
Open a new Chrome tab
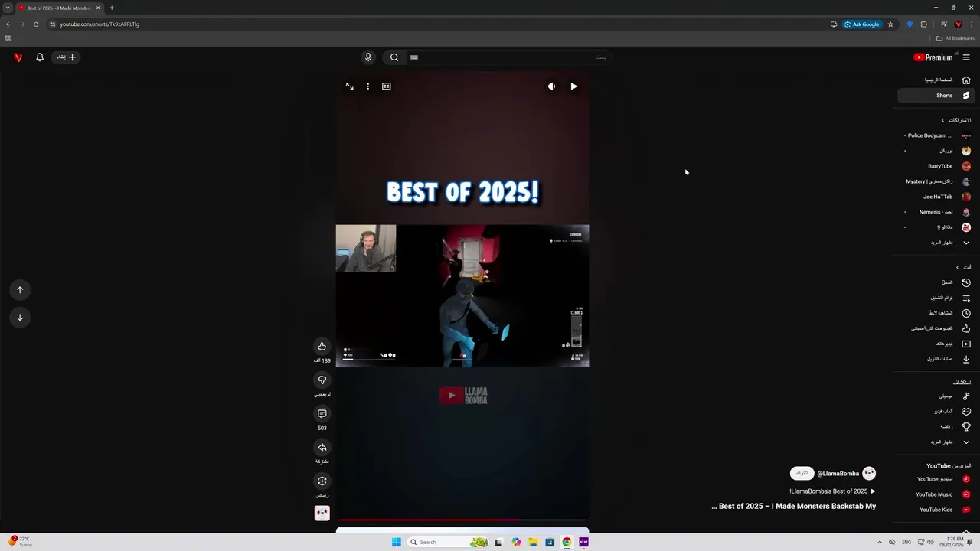[112, 8]
